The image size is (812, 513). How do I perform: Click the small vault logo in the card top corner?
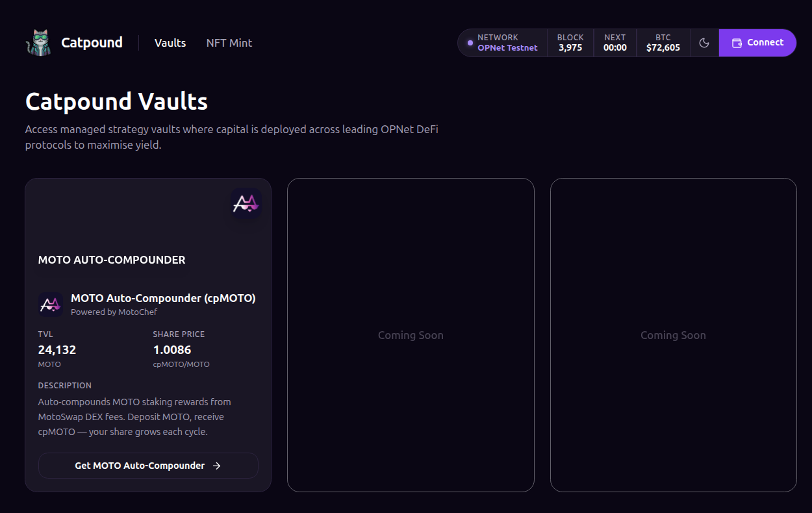246,204
